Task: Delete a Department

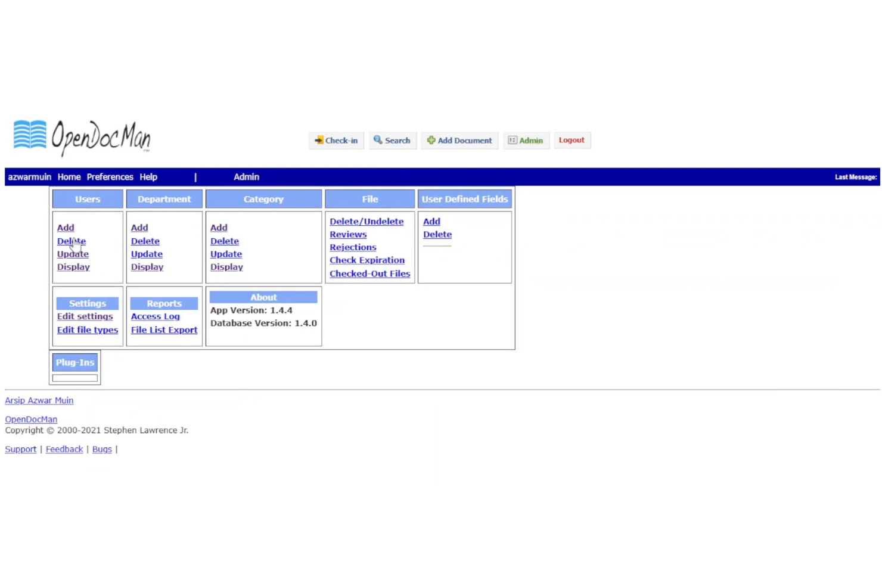Action: pos(145,241)
